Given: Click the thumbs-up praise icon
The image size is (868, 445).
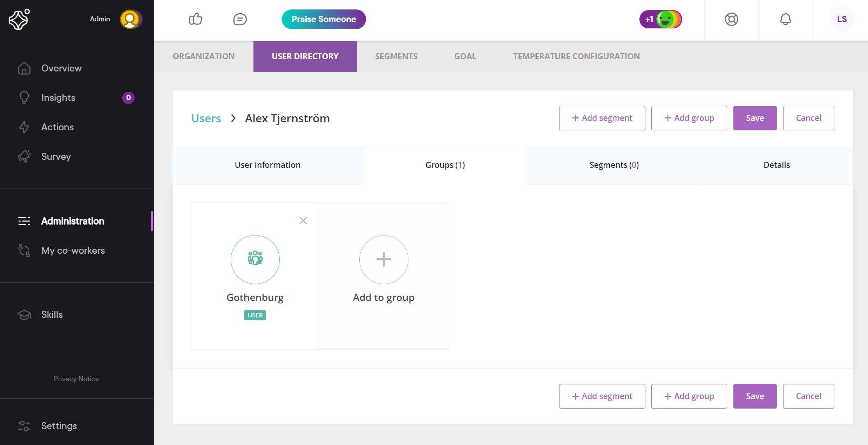Looking at the screenshot, I should click(x=196, y=19).
